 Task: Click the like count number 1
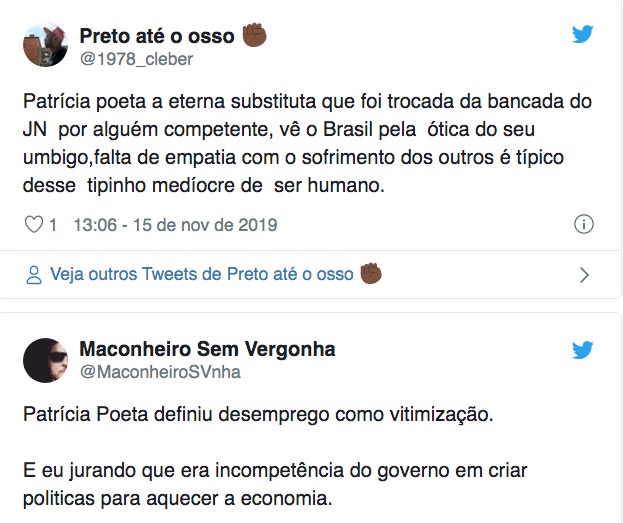pos(53,224)
